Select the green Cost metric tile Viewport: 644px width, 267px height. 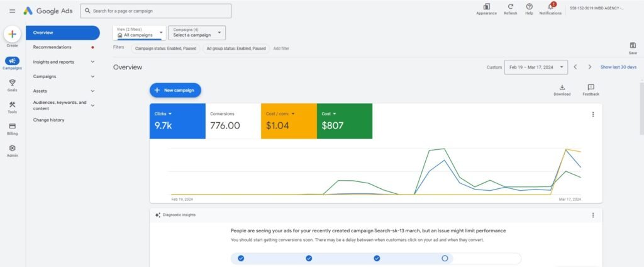coord(345,121)
